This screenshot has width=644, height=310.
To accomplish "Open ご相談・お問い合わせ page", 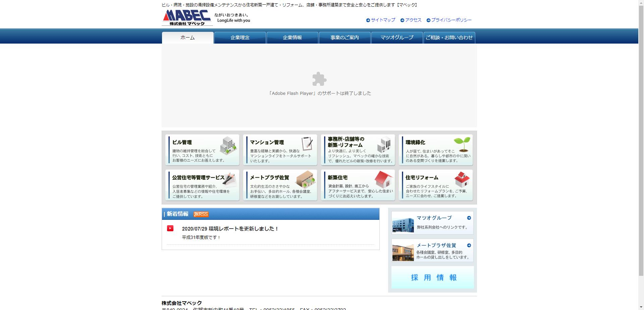I will point(449,38).
